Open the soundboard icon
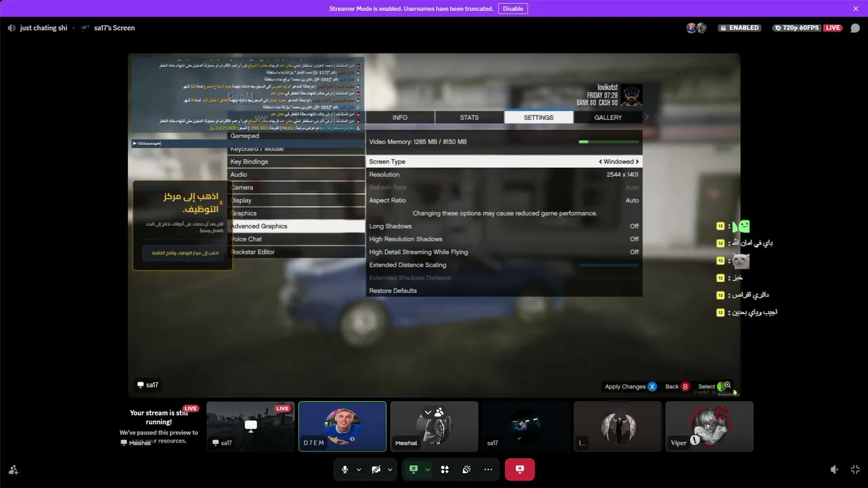 click(x=467, y=469)
